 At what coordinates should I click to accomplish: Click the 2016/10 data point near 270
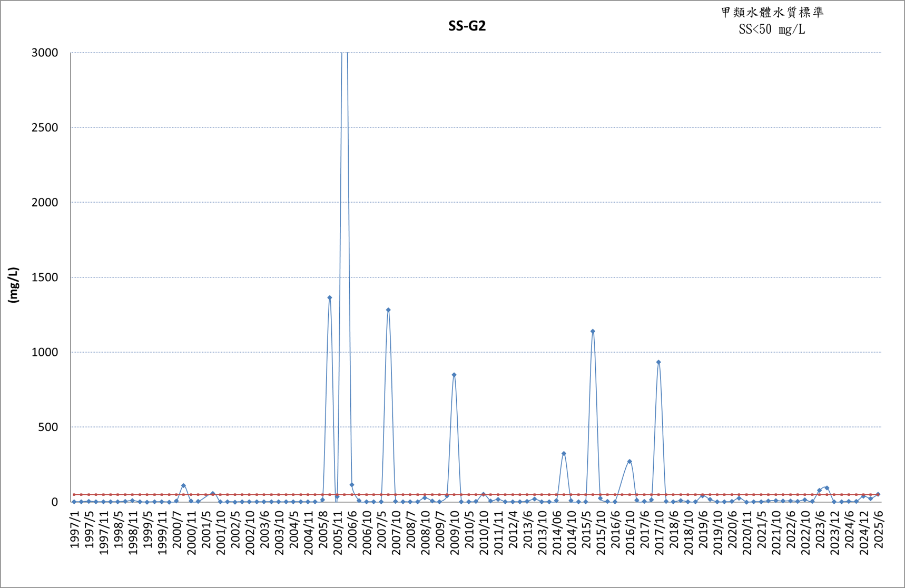point(629,462)
